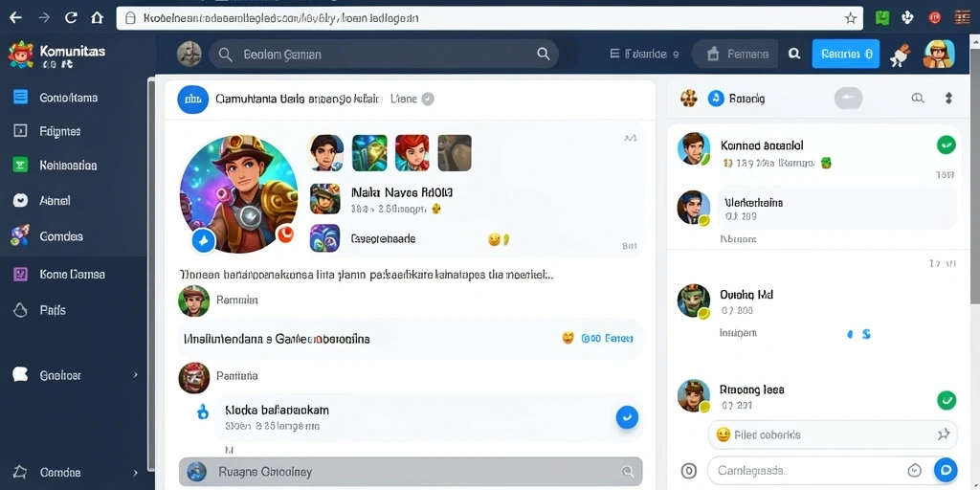Toggle the switch in chat header
Image resolution: width=980 pixels, height=490 pixels.
tap(848, 99)
